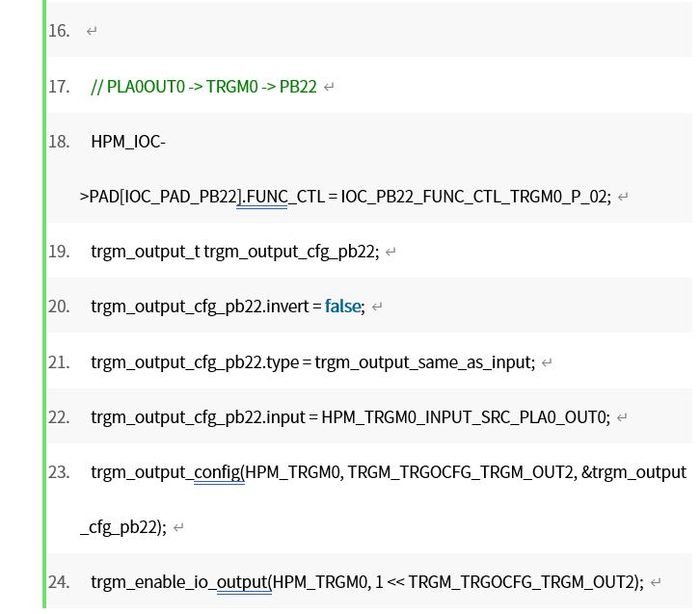
Task: Click the underlined .FUNC text in PAD line
Action: click(x=262, y=197)
